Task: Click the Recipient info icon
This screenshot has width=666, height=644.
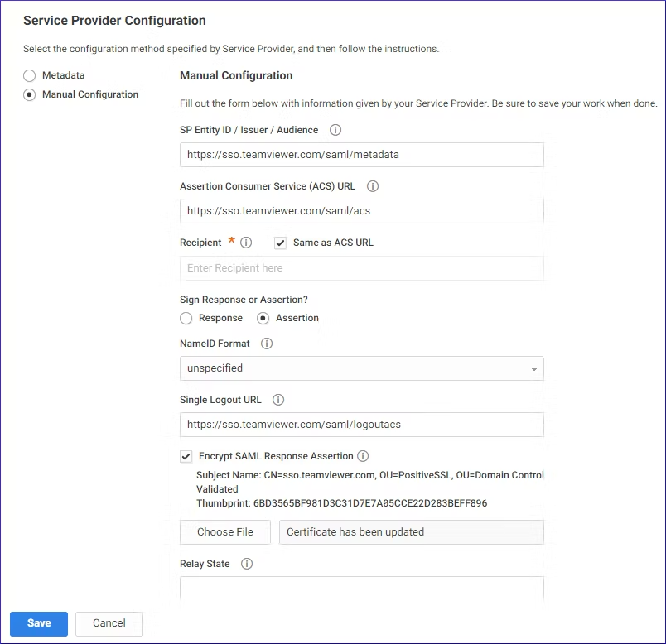Action: (246, 243)
